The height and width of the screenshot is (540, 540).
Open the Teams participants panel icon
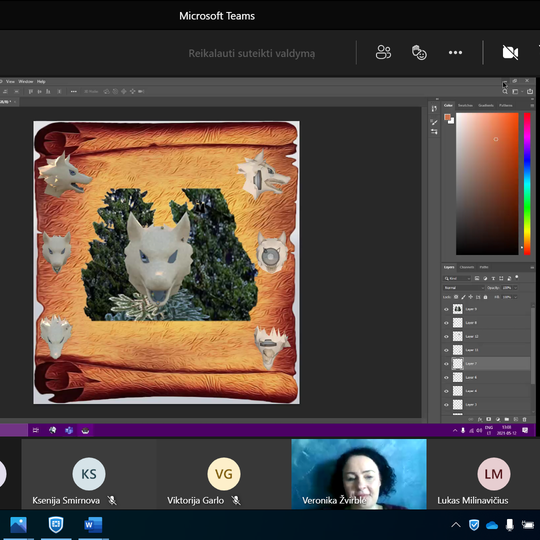point(383,53)
